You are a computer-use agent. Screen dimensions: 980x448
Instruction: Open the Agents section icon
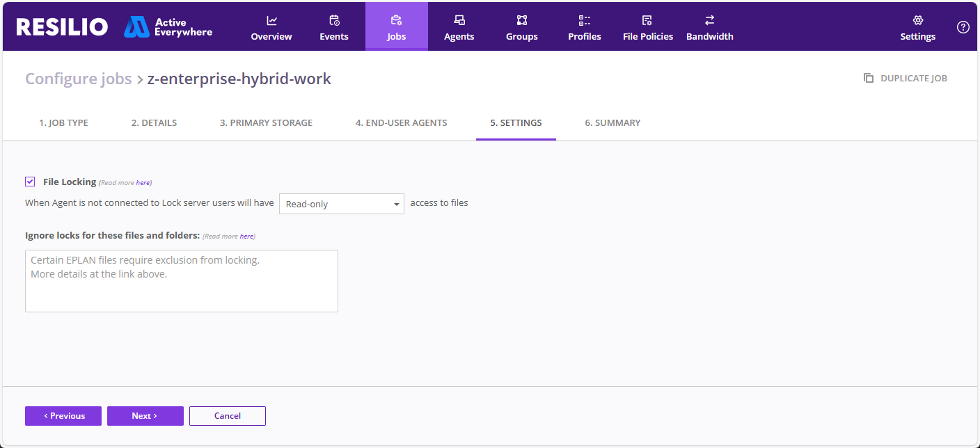(x=459, y=20)
